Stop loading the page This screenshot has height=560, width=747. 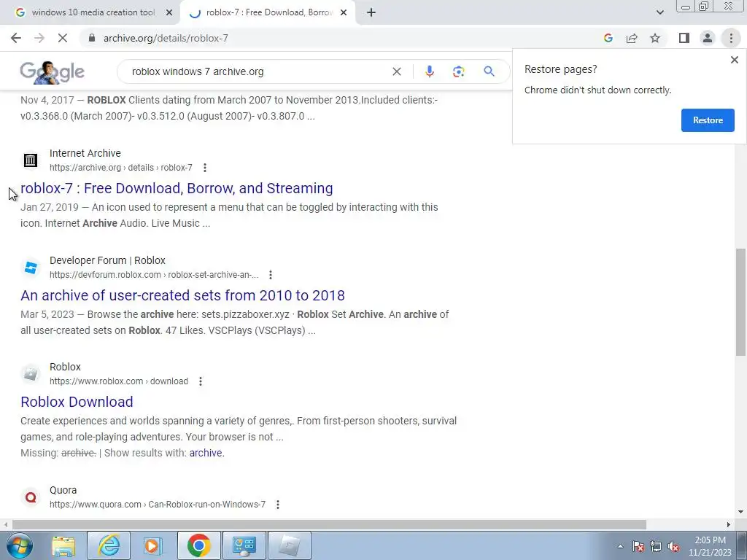click(63, 38)
